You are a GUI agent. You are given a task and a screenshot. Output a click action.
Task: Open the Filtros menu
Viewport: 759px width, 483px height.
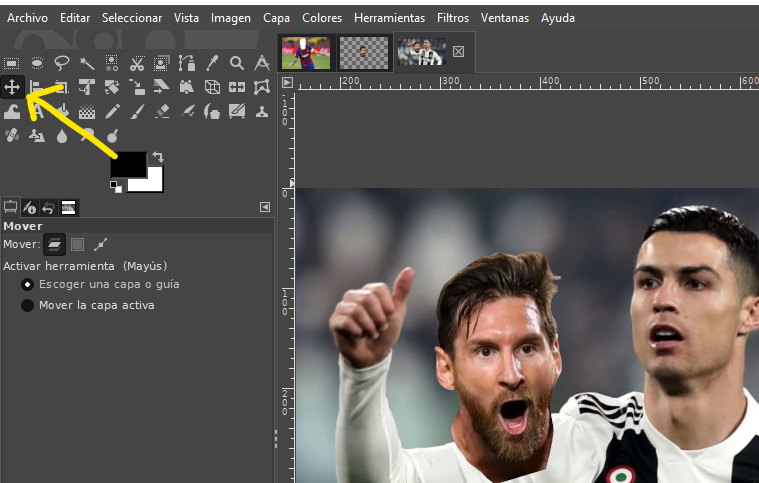(452, 18)
